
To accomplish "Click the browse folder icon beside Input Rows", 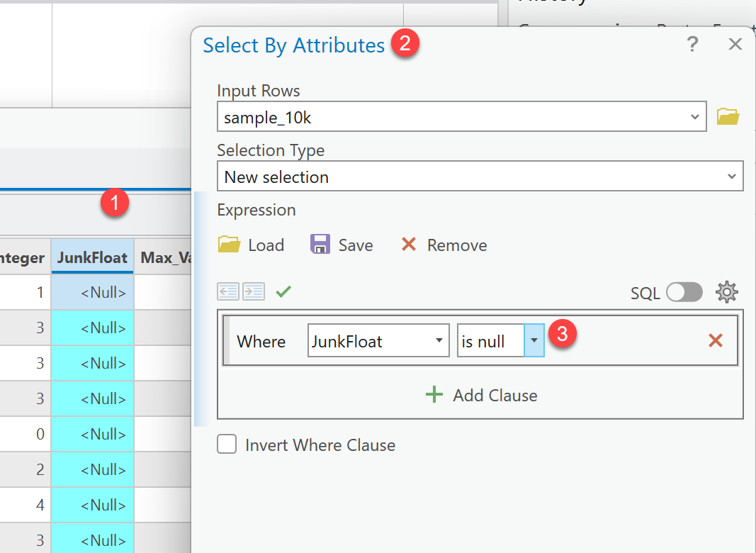I will click(x=728, y=117).
